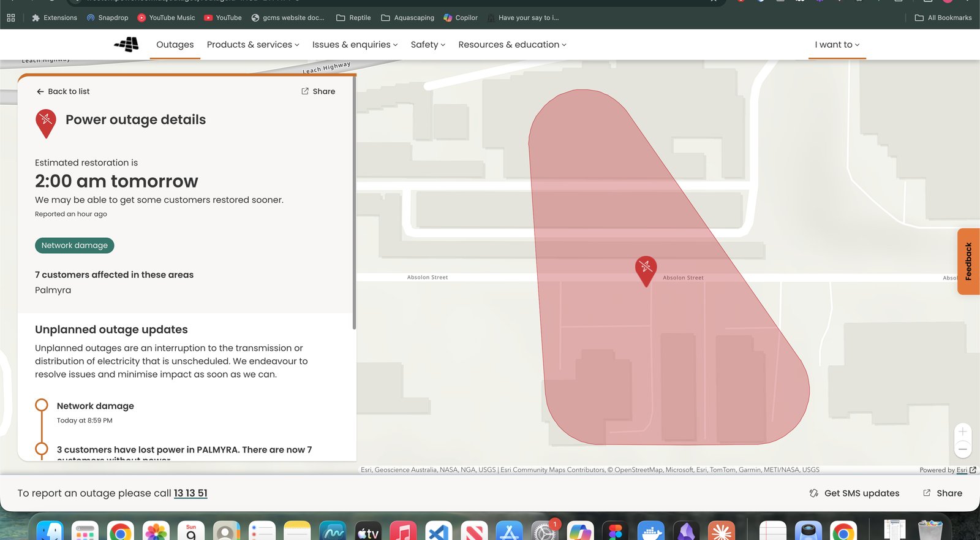Viewport: 980px width, 540px height.
Task: Click the 3 customers lost power timeline marker
Action: pyautogui.click(x=42, y=449)
